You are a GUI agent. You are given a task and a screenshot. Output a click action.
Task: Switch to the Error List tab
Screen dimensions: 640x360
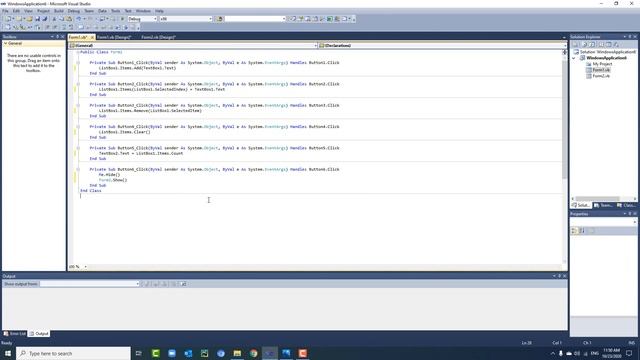(x=15, y=333)
